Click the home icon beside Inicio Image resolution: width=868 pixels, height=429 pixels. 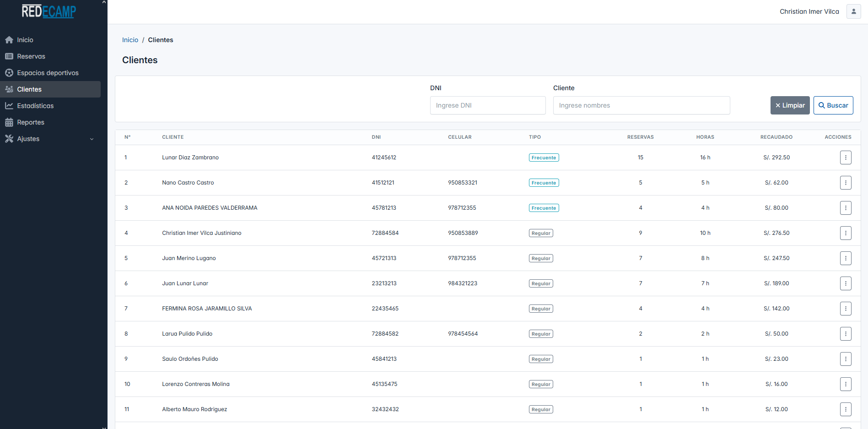click(x=9, y=40)
